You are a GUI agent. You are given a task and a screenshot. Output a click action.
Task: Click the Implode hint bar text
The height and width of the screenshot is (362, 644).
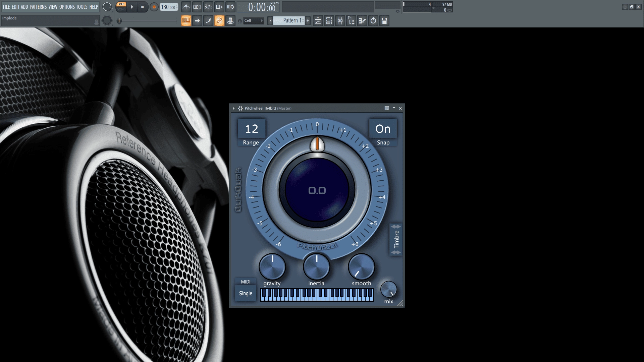click(x=9, y=18)
